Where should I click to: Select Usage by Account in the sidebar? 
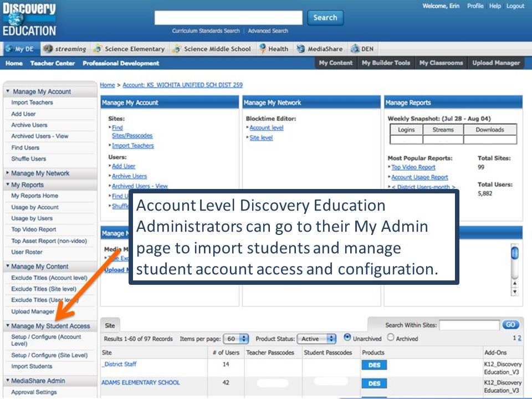(34, 207)
